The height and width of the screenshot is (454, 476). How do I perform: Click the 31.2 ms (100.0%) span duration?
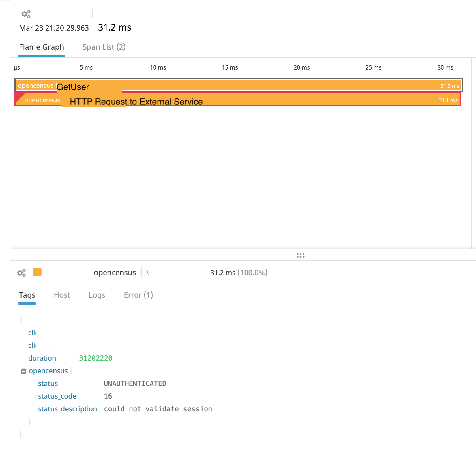tap(239, 273)
